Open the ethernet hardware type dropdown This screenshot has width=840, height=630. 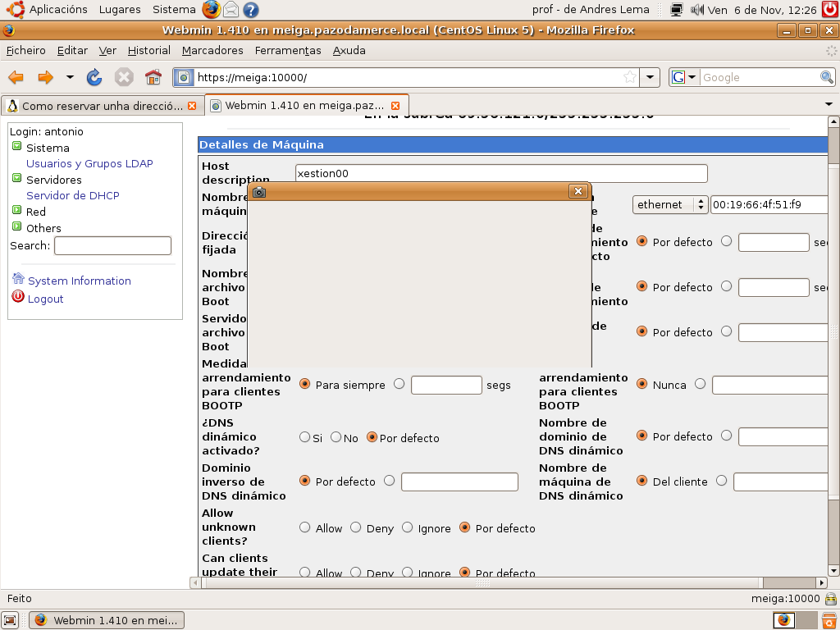pyautogui.click(x=669, y=204)
